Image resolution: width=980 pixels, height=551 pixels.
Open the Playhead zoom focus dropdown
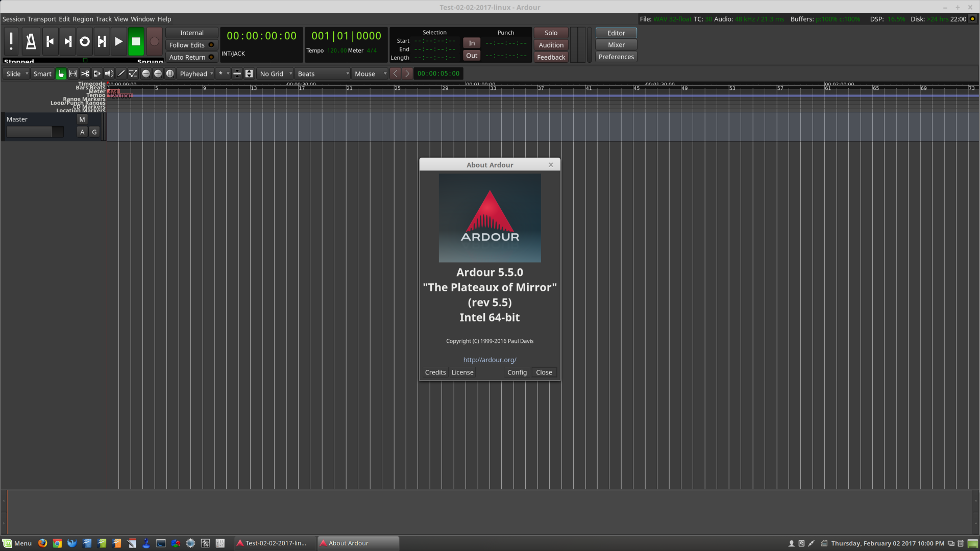197,73
